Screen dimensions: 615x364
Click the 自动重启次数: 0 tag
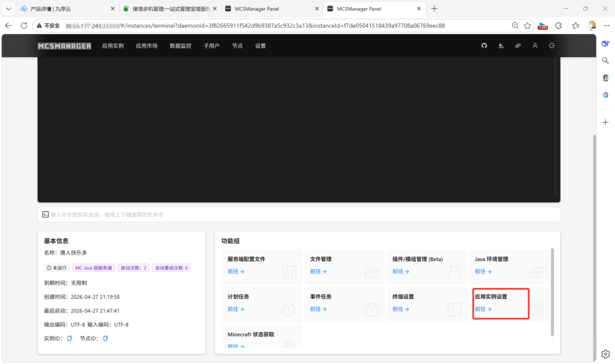click(x=171, y=268)
